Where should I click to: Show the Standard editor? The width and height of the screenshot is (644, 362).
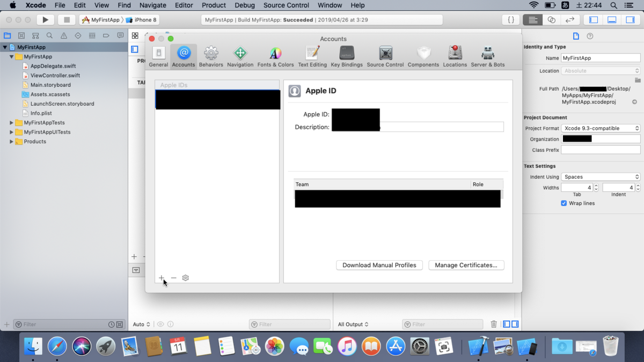(532, 20)
